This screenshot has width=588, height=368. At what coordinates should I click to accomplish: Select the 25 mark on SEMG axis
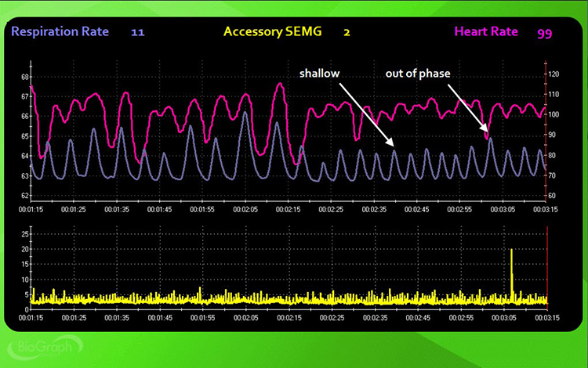[x=24, y=234]
